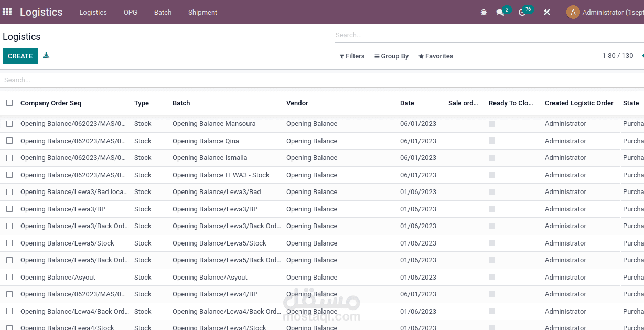Screen dimensions: 644x330
Task: Click Company Order Seq cell Opening Balance/Lewa5/Stock
Action: [x=67, y=243]
